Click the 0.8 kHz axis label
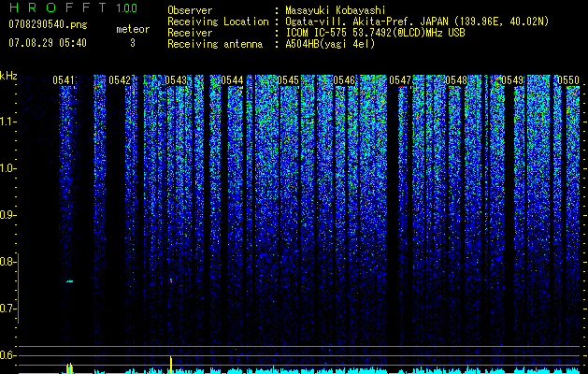The image size is (588, 374). pos(7,262)
